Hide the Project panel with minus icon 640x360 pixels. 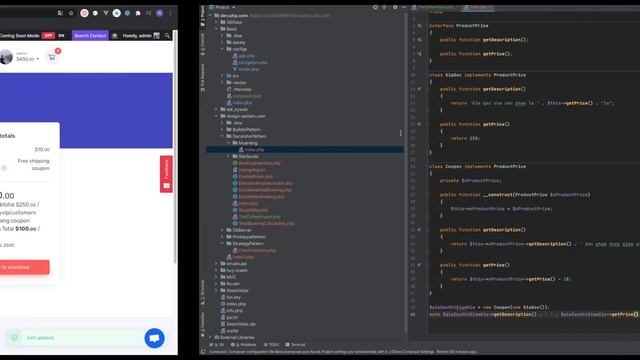pyautogui.click(x=404, y=7)
